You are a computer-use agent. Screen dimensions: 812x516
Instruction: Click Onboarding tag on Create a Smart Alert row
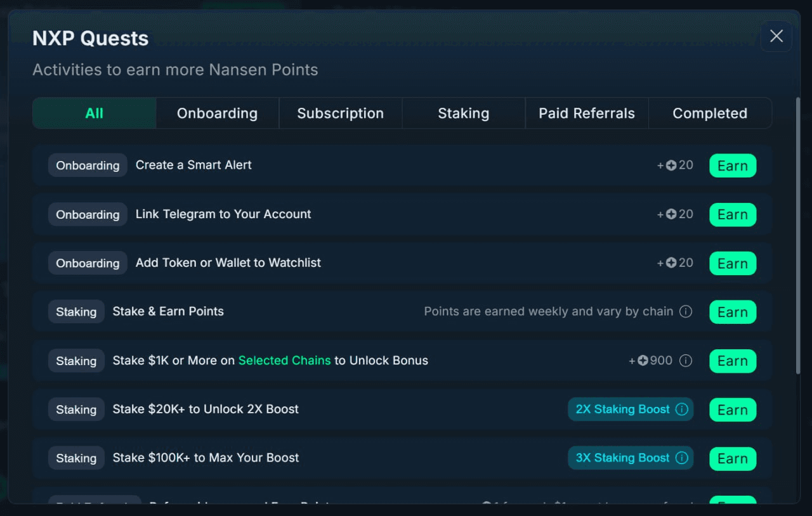[88, 165]
